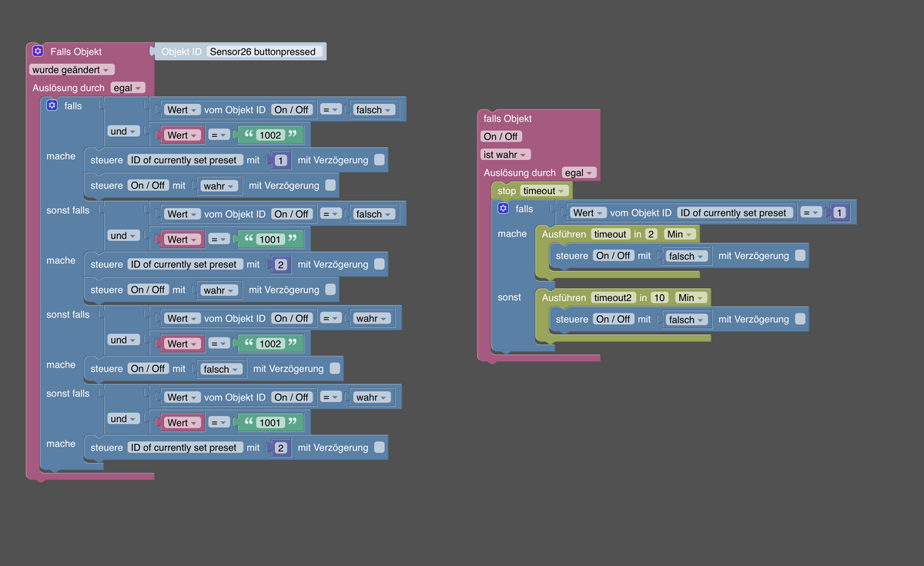Viewport: 924px width, 566px height.
Task: Open gear on falls block under stop timeout
Action: [503, 209]
